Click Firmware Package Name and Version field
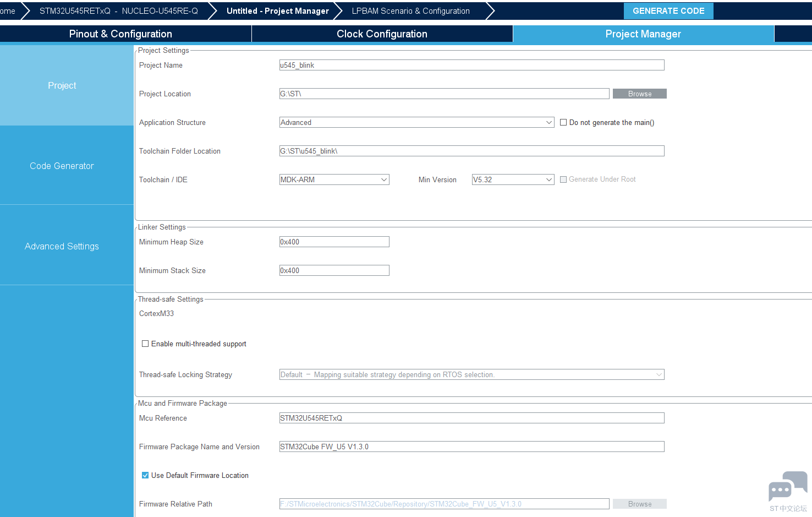Image resolution: width=812 pixels, height=517 pixels. 471,447
